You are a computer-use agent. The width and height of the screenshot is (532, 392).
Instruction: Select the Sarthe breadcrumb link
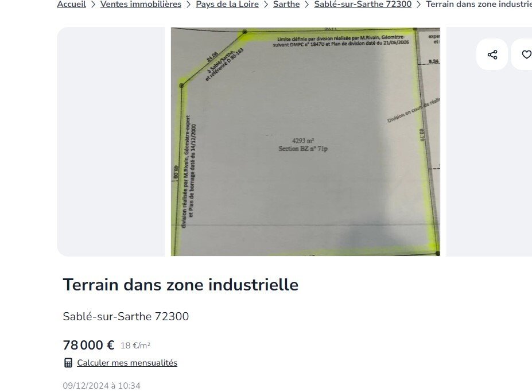(x=286, y=5)
